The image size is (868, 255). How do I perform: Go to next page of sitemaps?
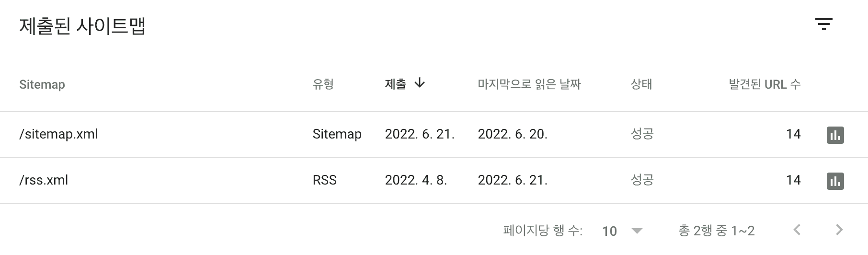coord(839,230)
